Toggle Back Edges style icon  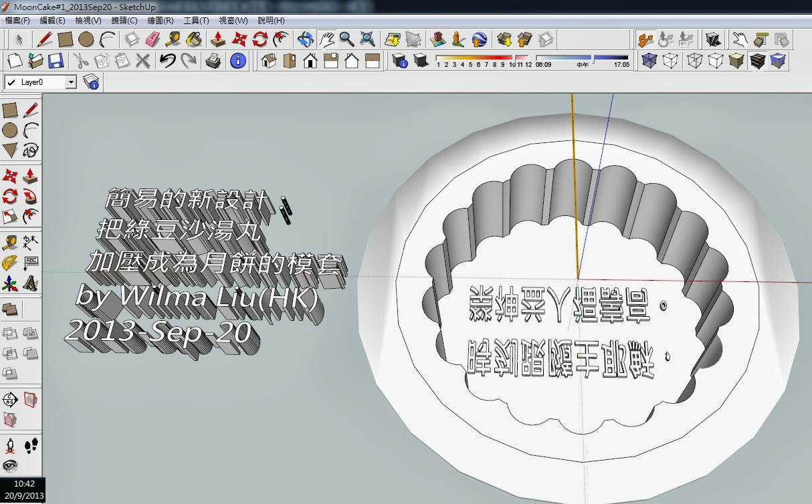tap(670, 61)
